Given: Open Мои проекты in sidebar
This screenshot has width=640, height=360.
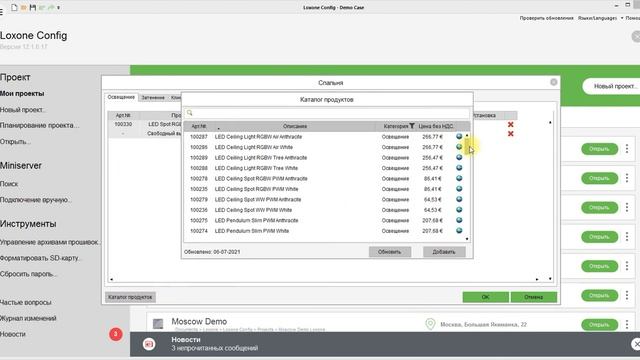Looking at the screenshot, I should (22, 93).
